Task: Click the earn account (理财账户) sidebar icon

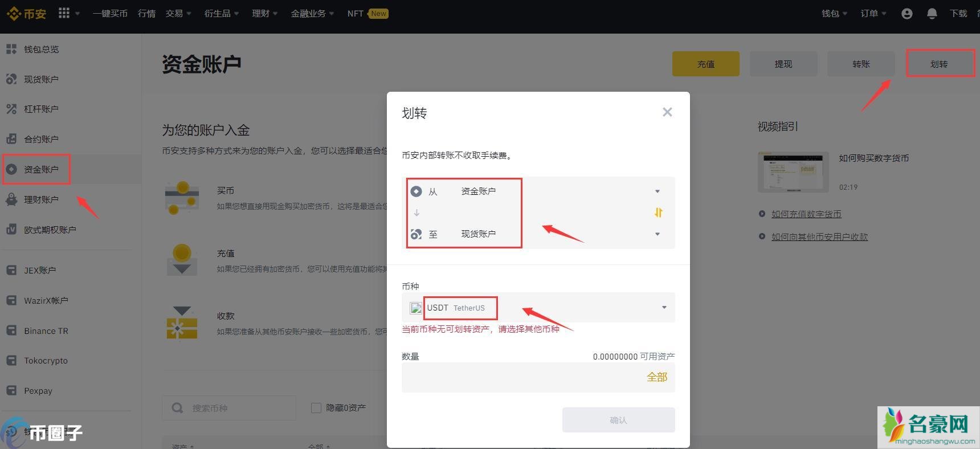Action: click(11, 199)
